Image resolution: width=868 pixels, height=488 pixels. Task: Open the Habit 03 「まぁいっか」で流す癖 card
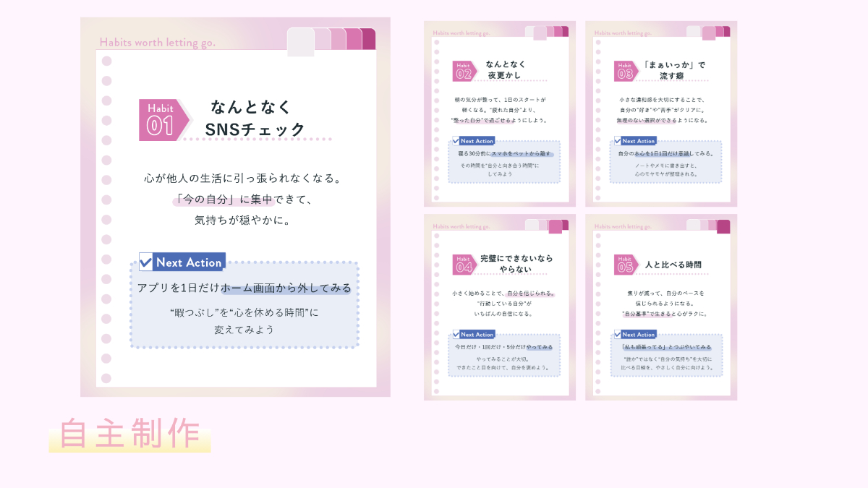pyautogui.click(x=661, y=114)
